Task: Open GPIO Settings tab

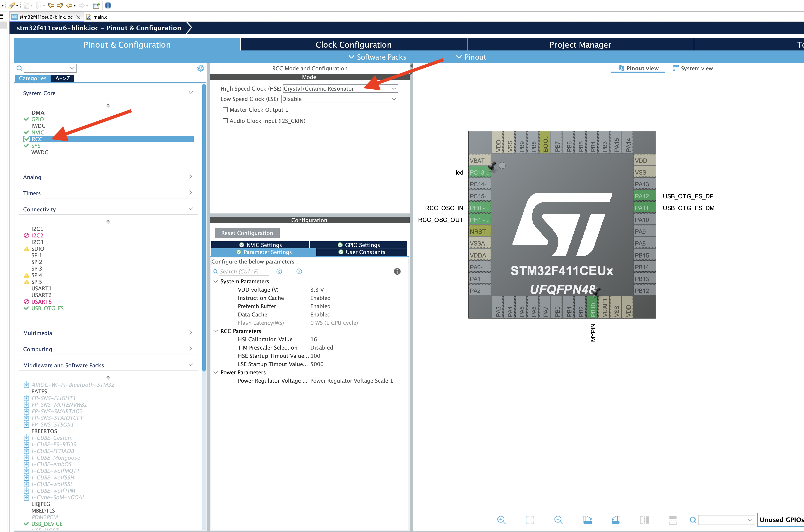Action: click(x=358, y=245)
